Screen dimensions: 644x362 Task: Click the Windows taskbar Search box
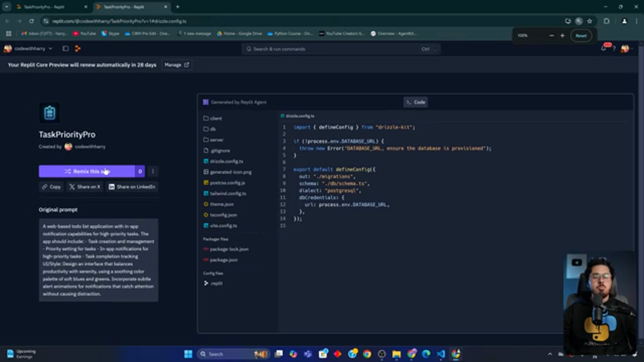coord(233,354)
